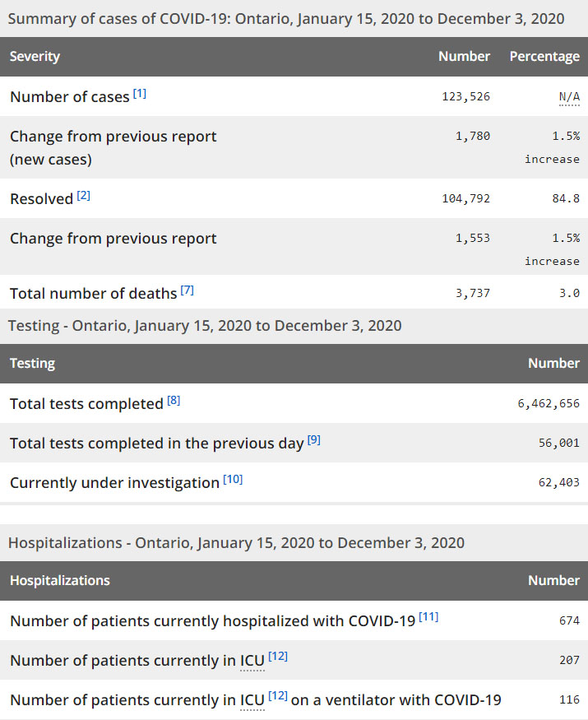Open footnote 2 next to Resolved
Screen dimensions: 588x720
coord(84,196)
